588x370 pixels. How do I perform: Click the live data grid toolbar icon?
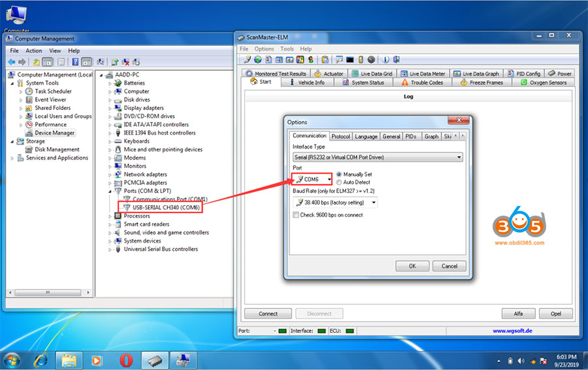(279, 59)
